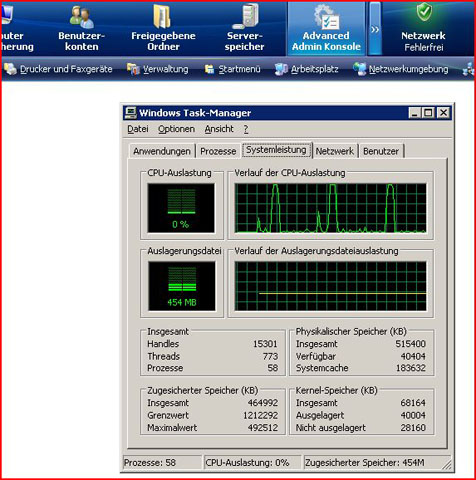Click the Auslagerungsdatei 454 MB gauge
The image size is (476, 480).
pos(182,286)
